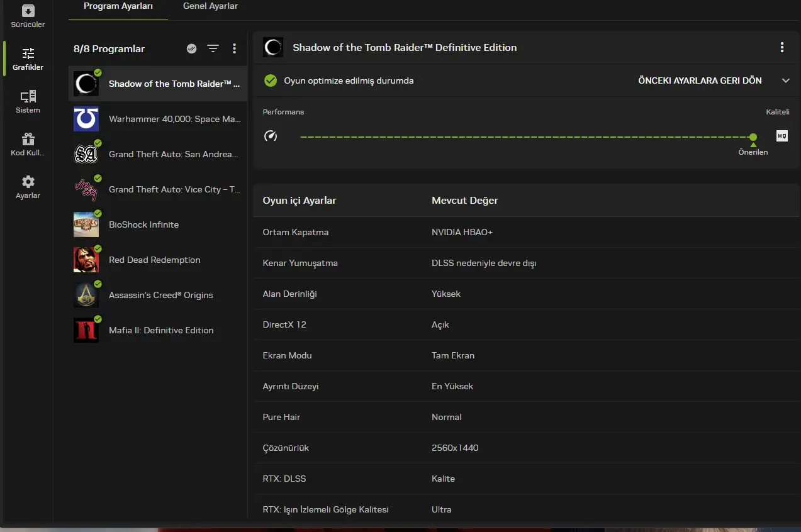Click the 8/8 Programlar heading
The width and height of the screenshot is (801, 532).
[x=109, y=48]
